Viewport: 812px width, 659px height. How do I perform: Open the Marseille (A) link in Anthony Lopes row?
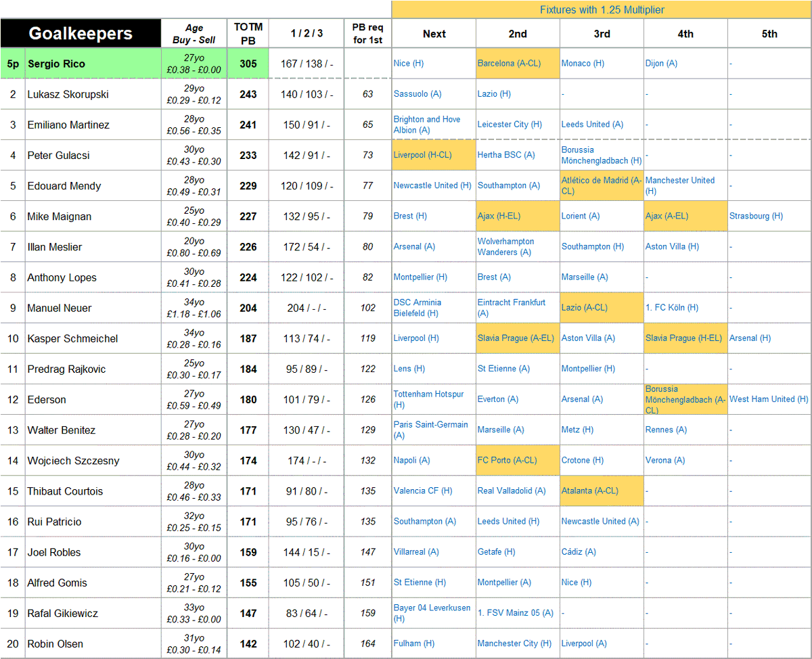(x=585, y=277)
